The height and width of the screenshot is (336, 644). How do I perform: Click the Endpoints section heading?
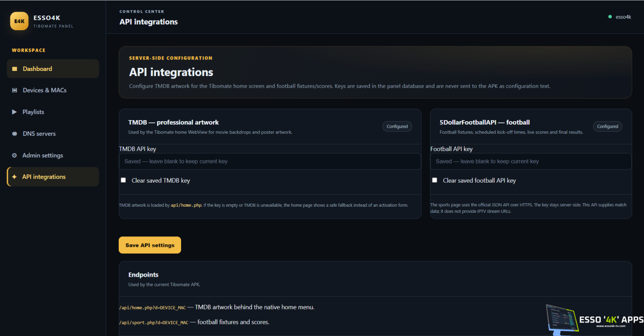click(x=143, y=275)
